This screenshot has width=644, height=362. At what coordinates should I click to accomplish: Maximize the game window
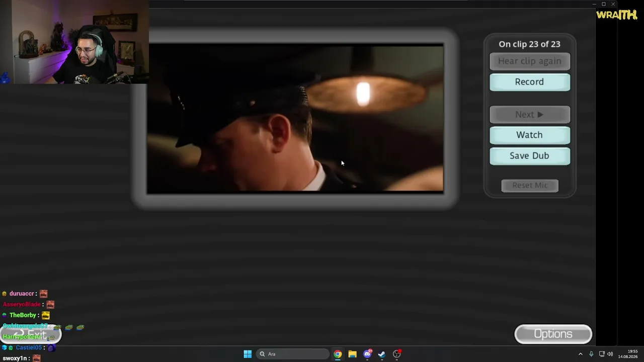(x=604, y=4)
